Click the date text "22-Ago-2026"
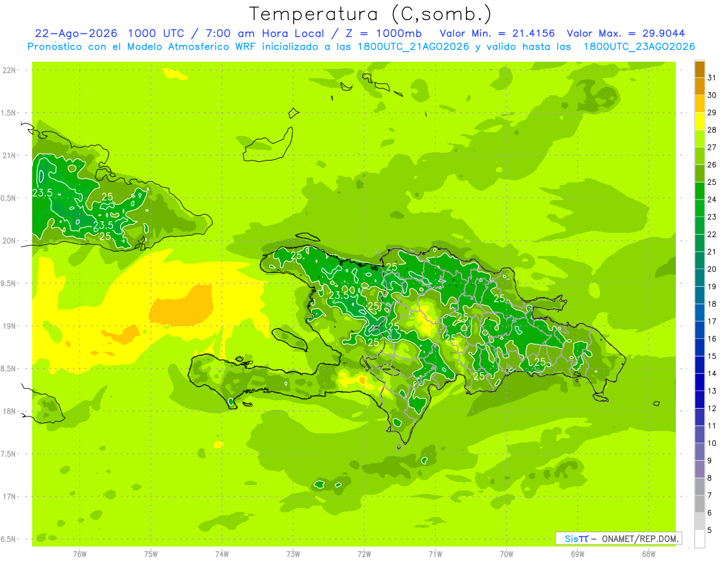The image size is (728, 562). click(x=76, y=33)
